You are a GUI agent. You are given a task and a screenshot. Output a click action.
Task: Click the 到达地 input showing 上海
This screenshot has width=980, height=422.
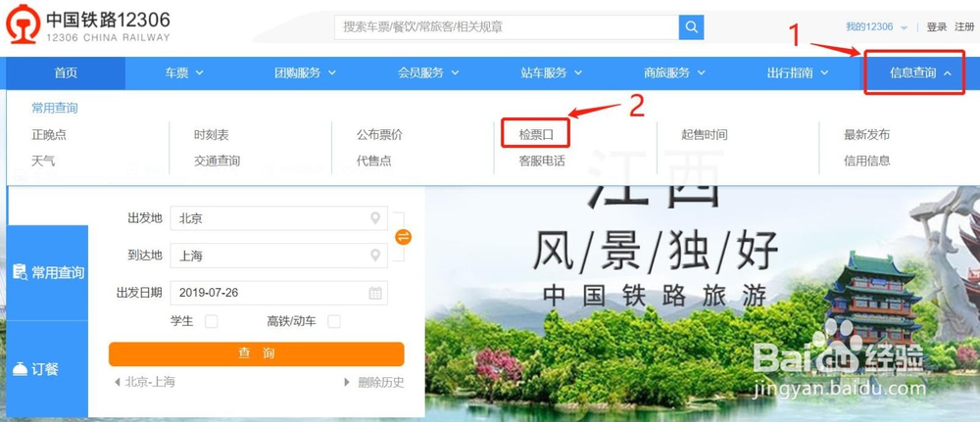(278, 256)
